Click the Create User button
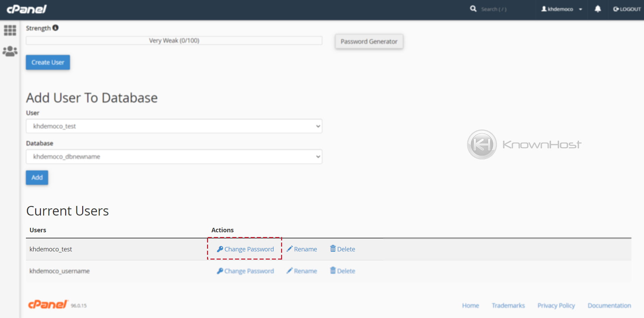Viewport: 644px width, 318px height. point(48,63)
